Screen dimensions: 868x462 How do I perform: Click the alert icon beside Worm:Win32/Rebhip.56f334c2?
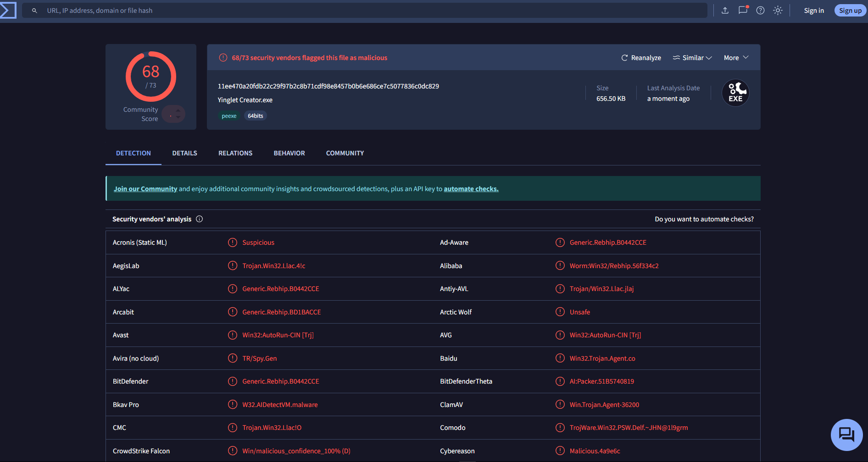pyautogui.click(x=560, y=266)
